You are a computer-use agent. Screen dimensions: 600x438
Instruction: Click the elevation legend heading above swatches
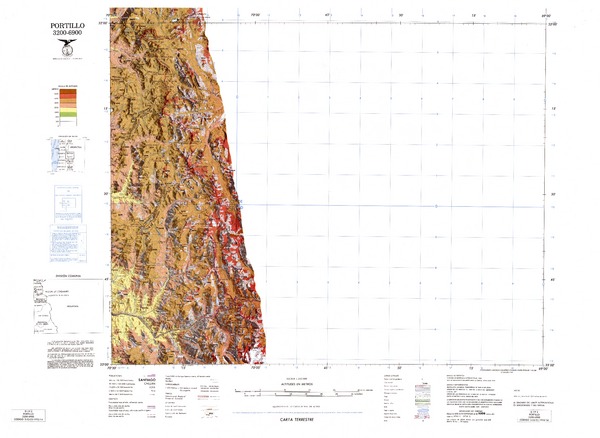(x=68, y=86)
